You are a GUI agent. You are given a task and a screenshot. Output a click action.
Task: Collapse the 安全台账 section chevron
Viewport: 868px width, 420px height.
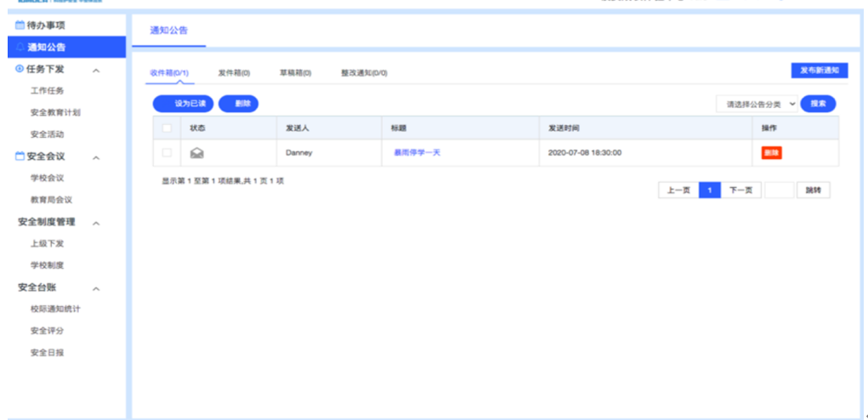pyautogui.click(x=96, y=289)
